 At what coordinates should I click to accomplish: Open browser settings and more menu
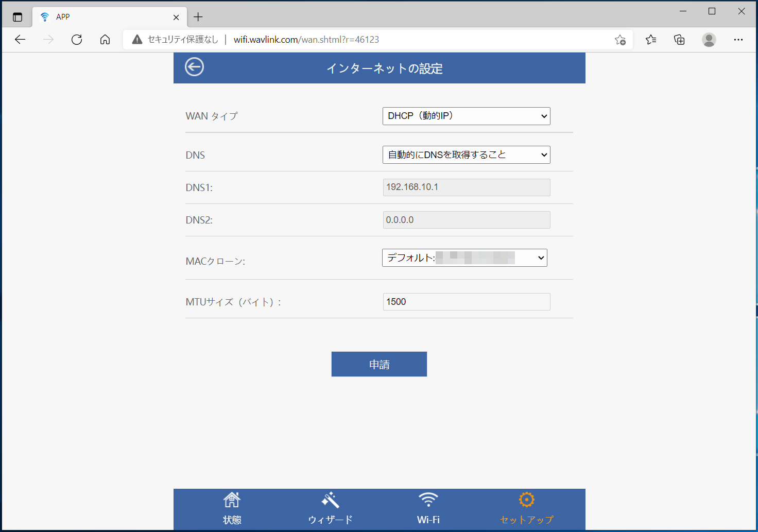point(738,40)
